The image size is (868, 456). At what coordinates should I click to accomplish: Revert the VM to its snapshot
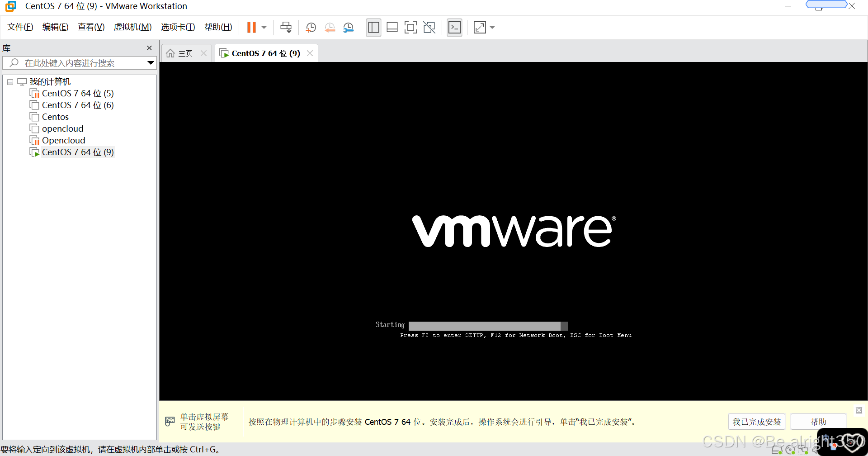[x=330, y=27]
